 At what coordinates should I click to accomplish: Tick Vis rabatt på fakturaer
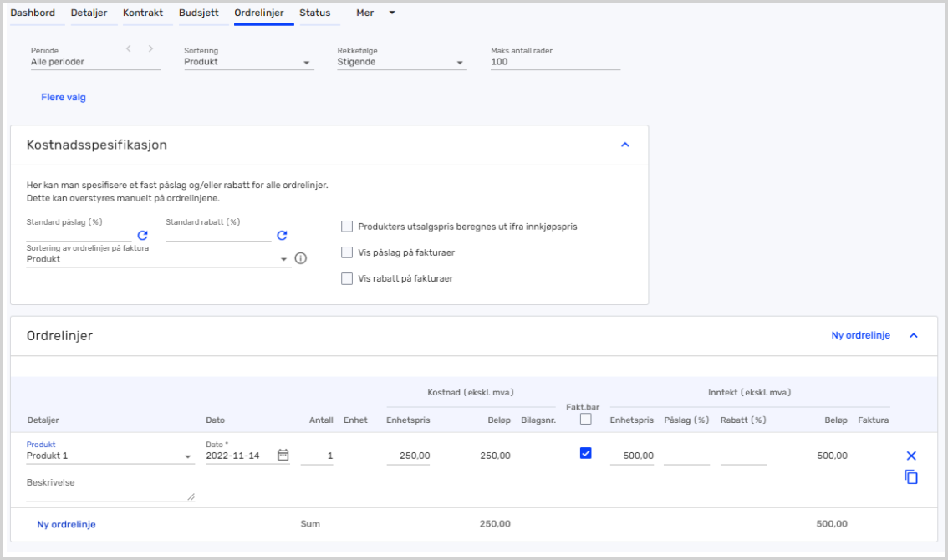pyautogui.click(x=347, y=278)
